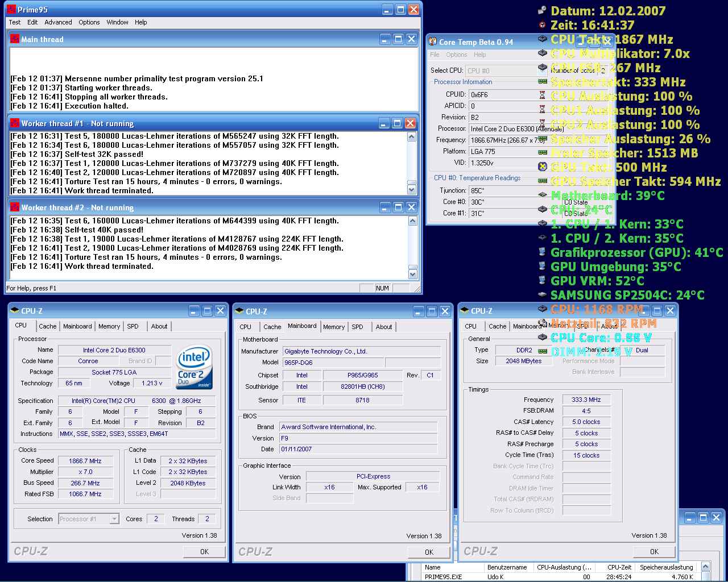728x582 pixels.
Task: Open the Help menu in Core Temp
Action: 480,55
